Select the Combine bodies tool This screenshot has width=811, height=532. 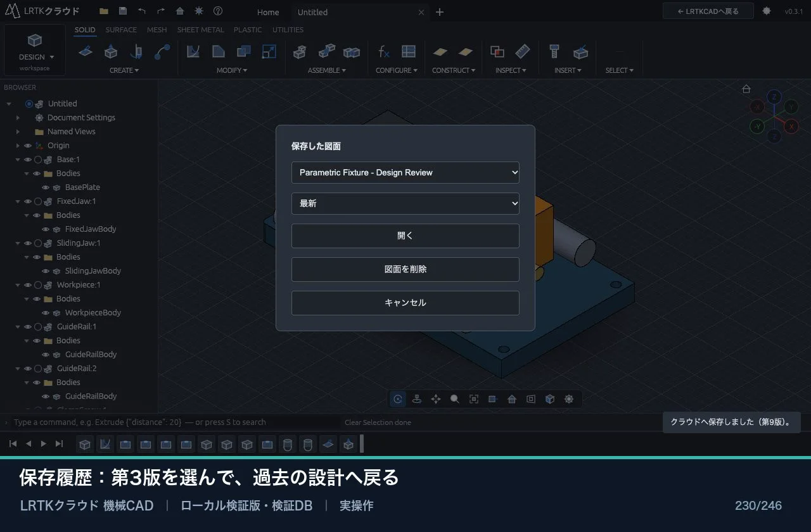243,52
